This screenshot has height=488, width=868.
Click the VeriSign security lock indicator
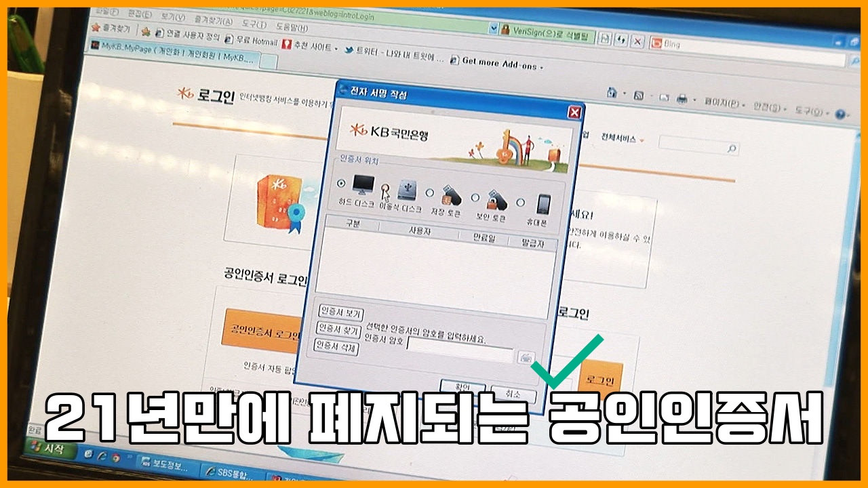pyautogui.click(x=546, y=33)
